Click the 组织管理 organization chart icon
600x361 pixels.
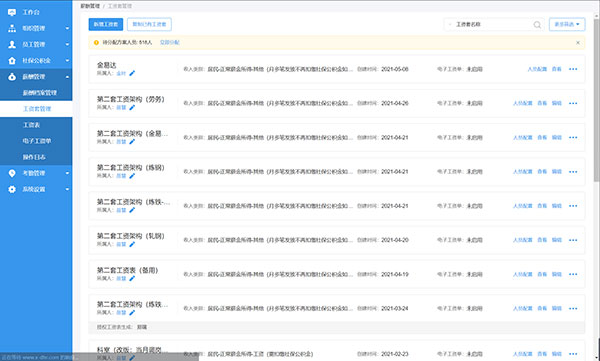(x=12, y=28)
